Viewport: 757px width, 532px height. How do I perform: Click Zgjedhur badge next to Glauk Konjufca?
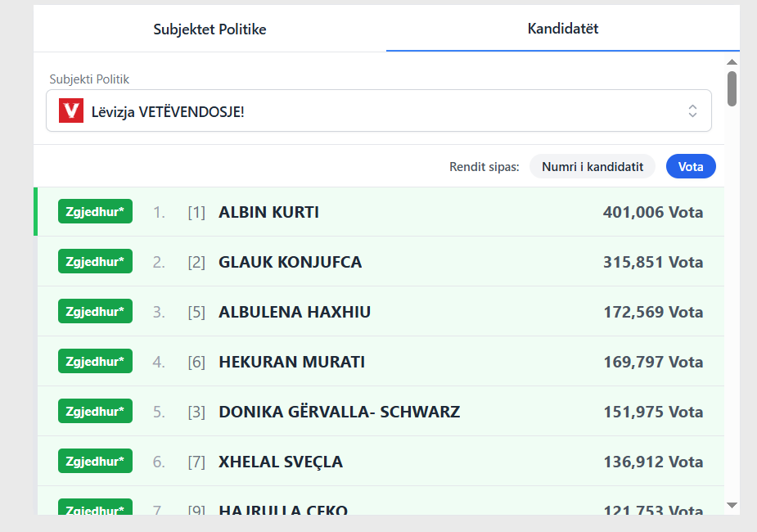coord(95,262)
